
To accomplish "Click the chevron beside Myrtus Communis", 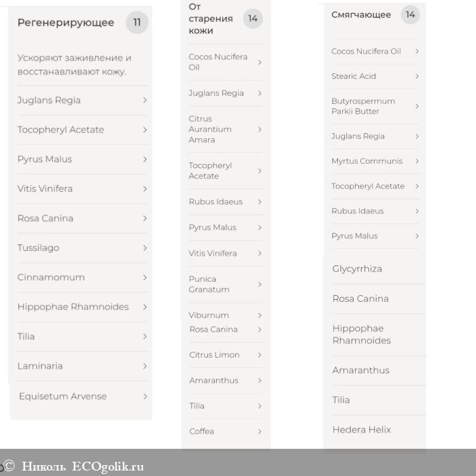I will [417, 161].
